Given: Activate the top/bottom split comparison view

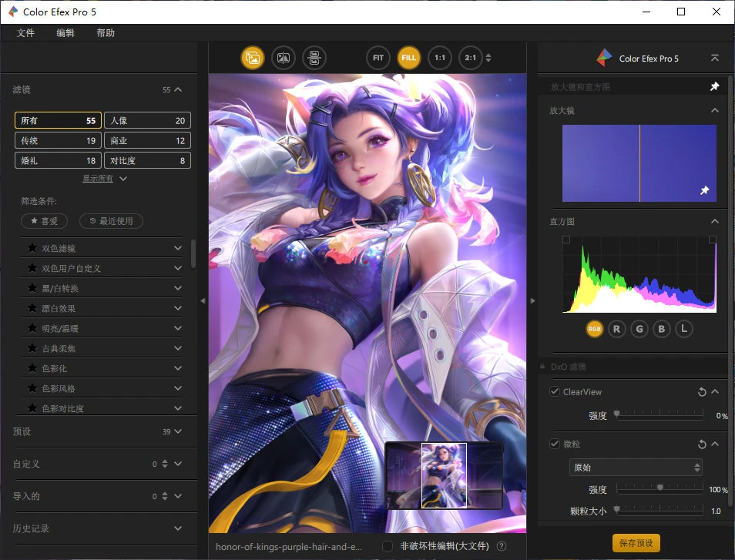Looking at the screenshot, I should pyautogui.click(x=314, y=57).
